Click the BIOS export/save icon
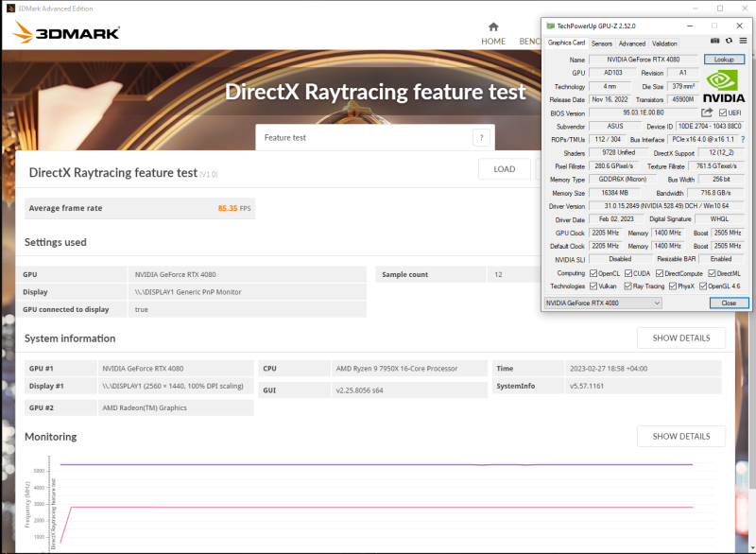 click(707, 112)
